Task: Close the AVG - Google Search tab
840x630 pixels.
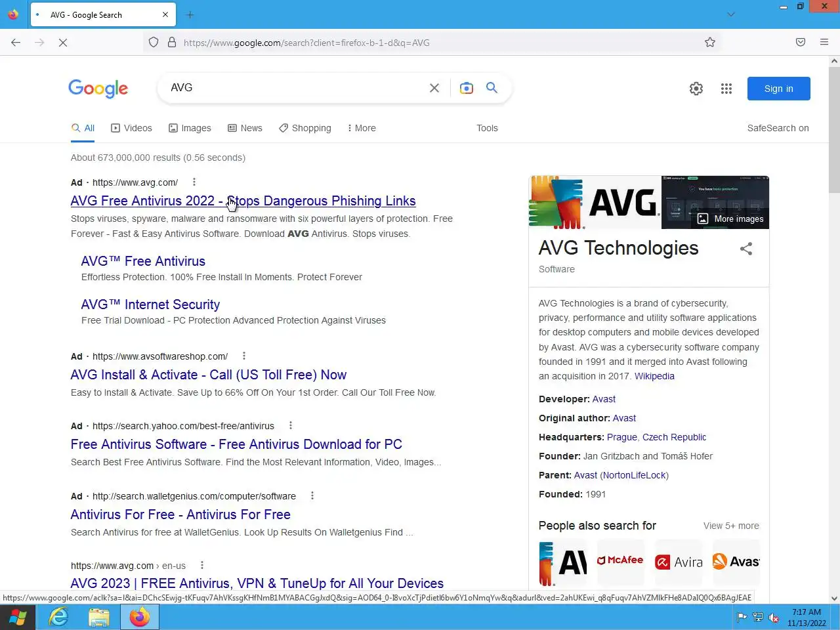Action: [x=165, y=14]
